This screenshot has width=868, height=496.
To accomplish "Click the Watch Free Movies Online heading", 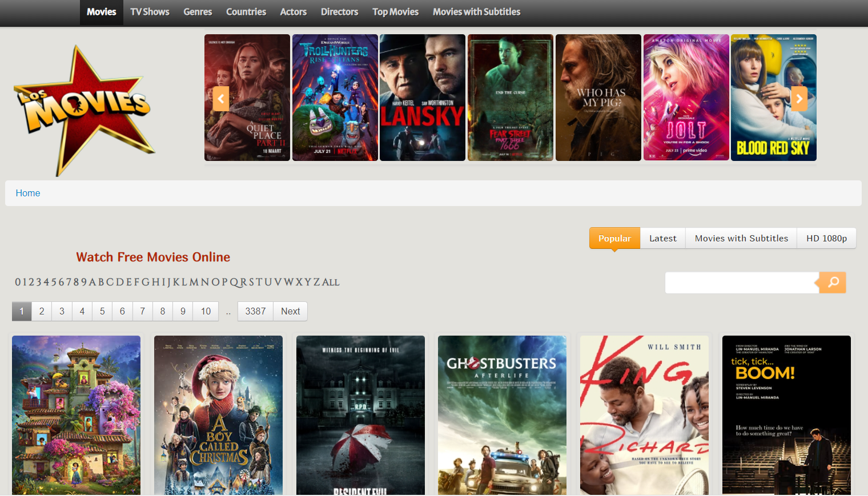I will tap(153, 257).
